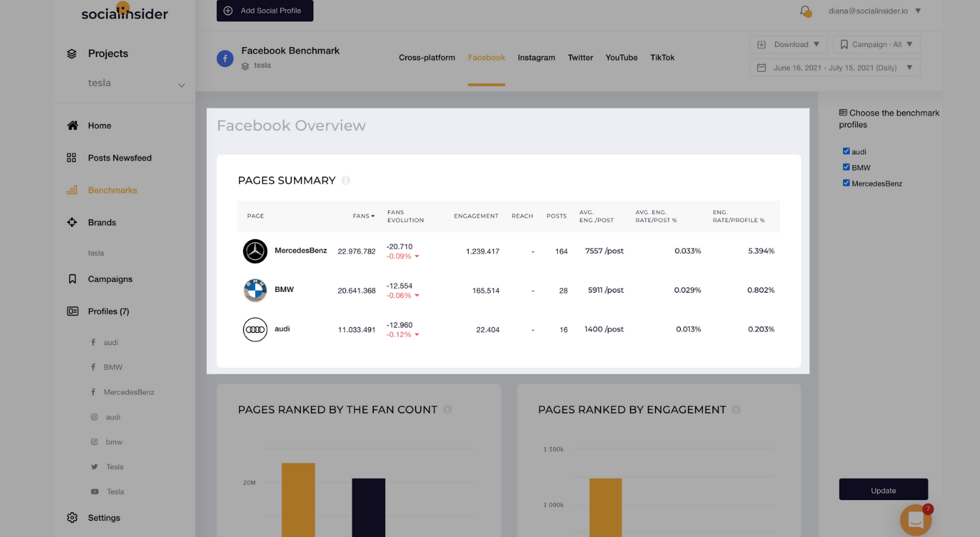Click the Facebook Benchmark round logo
The width and height of the screenshot is (980, 537).
coord(225,58)
